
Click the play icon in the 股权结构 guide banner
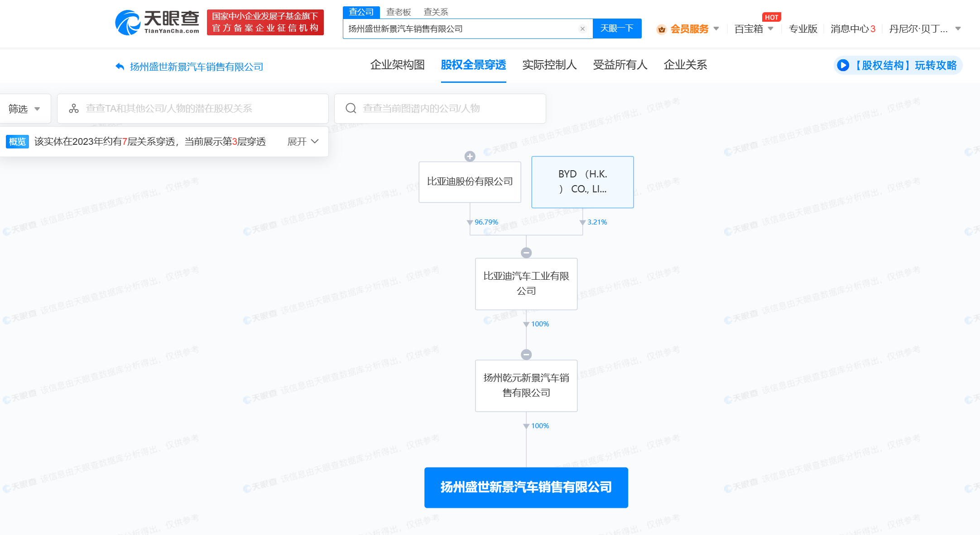point(843,65)
